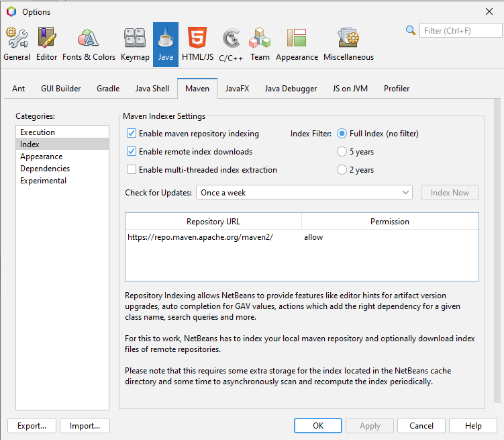Click the OK button
504x440 pixels.
pyautogui.click(x=318, y=426)
